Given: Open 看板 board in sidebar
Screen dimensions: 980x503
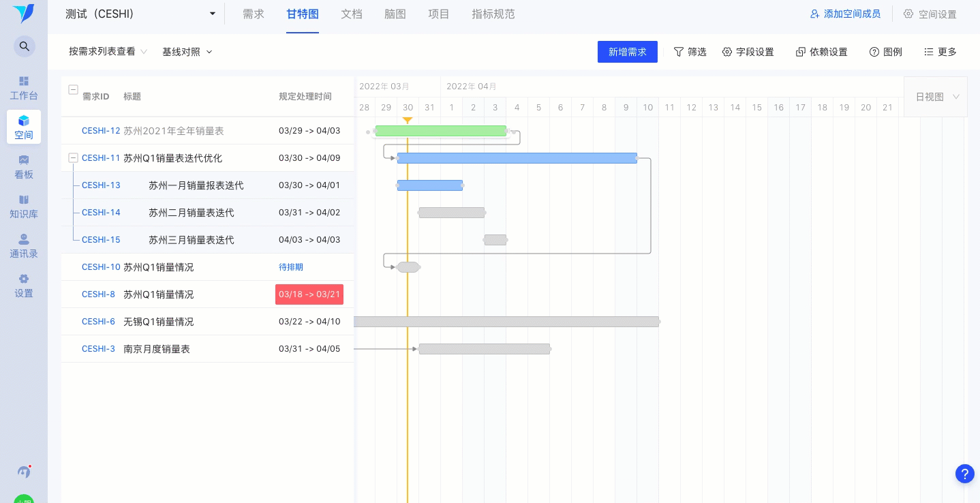Looking at the screenshot, I should pyautogui.click(x=24, y=167).
